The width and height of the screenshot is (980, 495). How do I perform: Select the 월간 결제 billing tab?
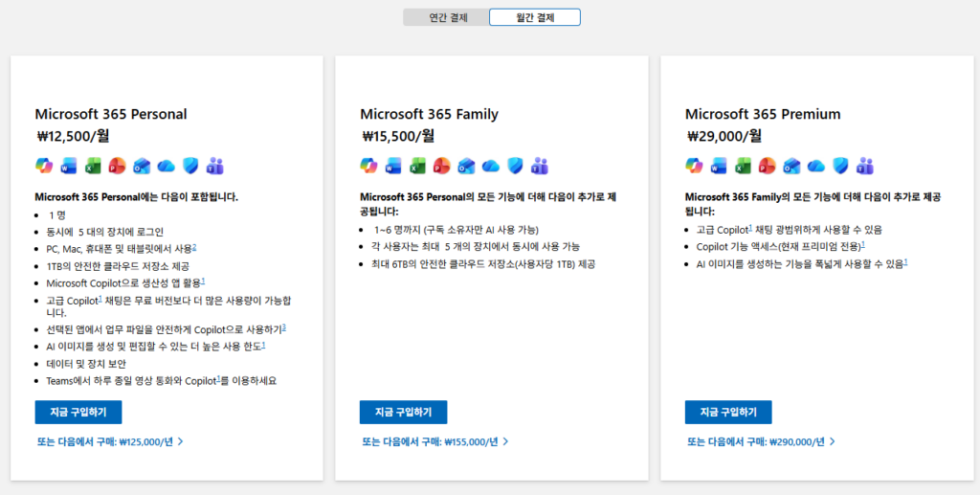tap(535, 17)
